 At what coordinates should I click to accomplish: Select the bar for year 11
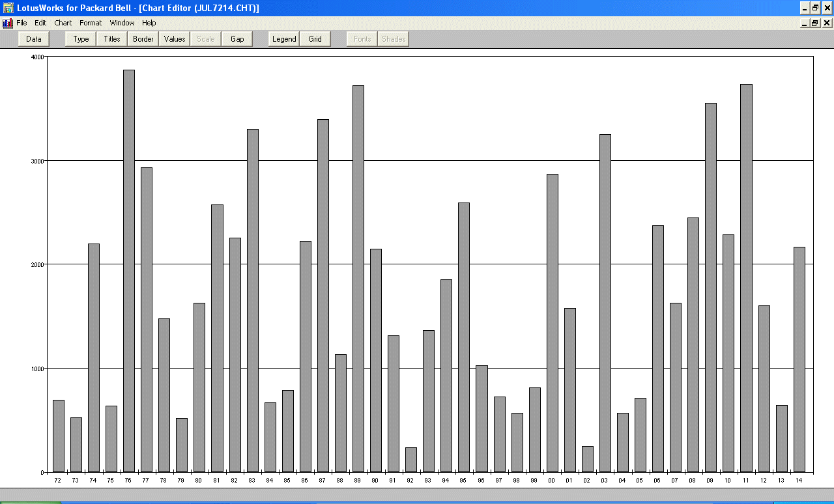click(746, 278)
